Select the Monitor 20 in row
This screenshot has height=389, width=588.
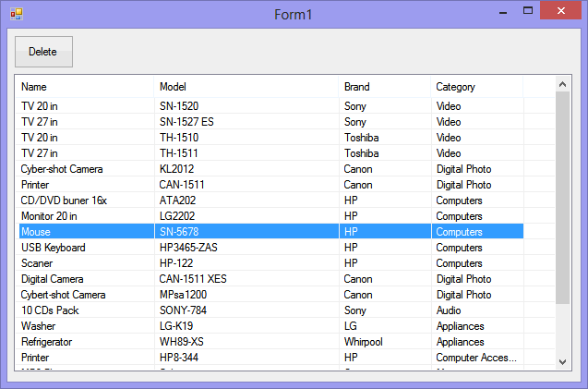tap(271, 216)
